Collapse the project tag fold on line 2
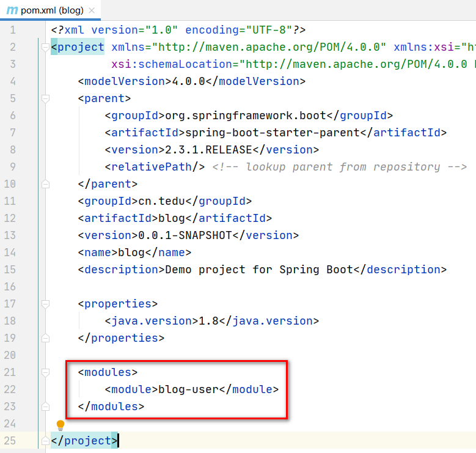Screen dimensions: 476x453 46,47
